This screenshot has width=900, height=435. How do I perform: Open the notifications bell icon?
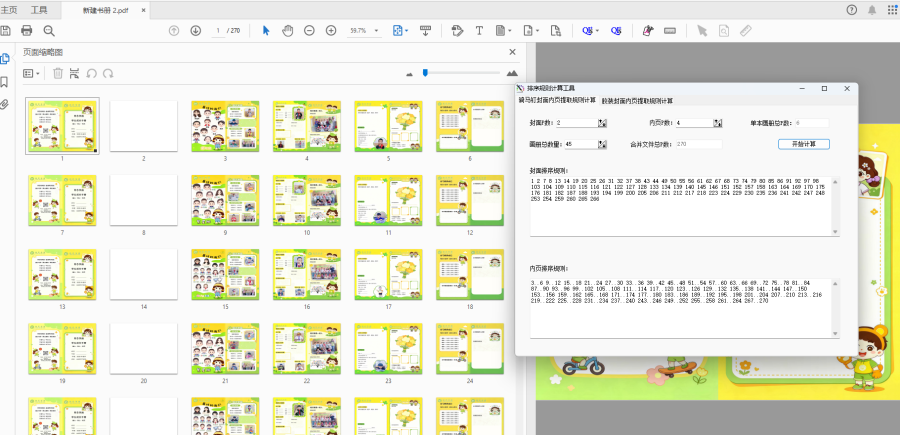(872, 10)
